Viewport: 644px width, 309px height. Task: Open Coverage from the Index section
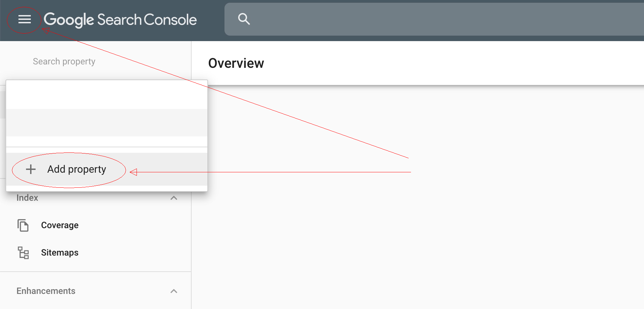coord(60,225)
